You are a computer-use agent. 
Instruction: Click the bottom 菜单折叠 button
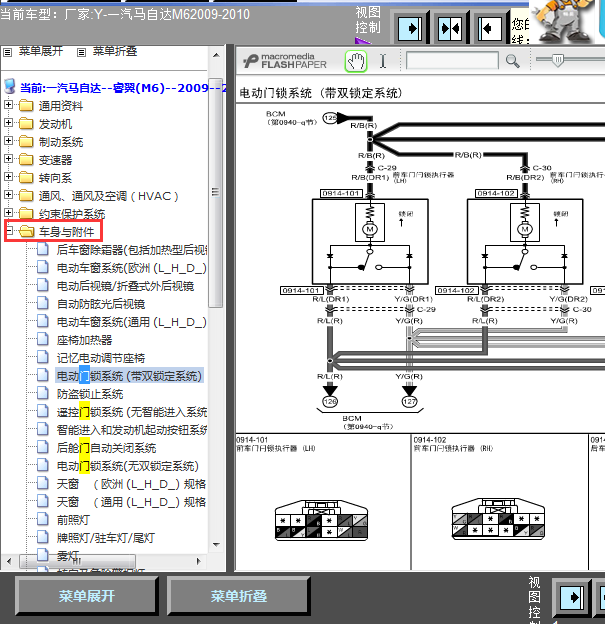click(x=238, y=596)
